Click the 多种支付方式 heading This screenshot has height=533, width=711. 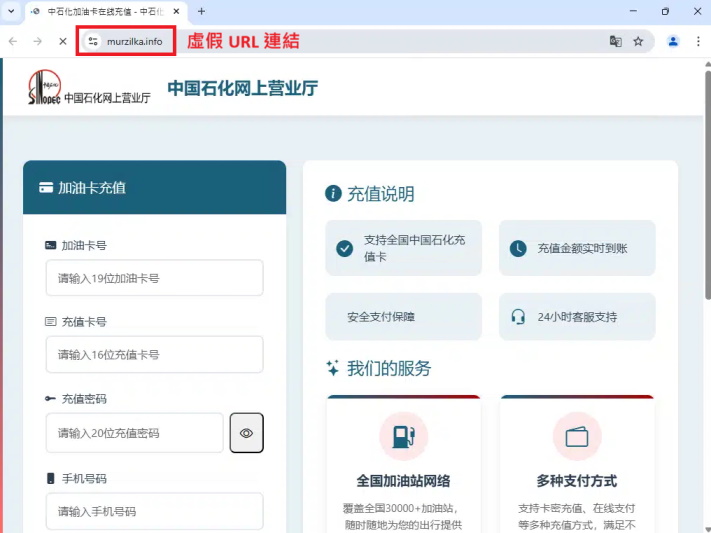(x=577, y=480)
